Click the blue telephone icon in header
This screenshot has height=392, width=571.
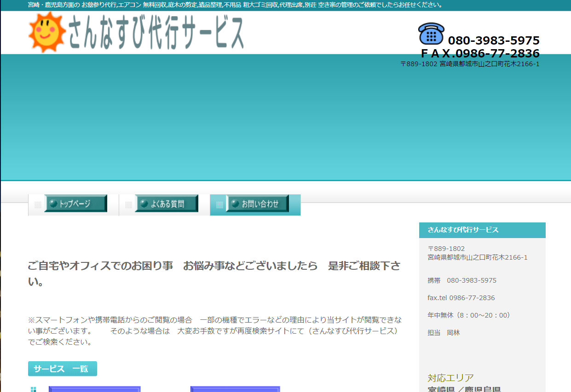[431, 34]
